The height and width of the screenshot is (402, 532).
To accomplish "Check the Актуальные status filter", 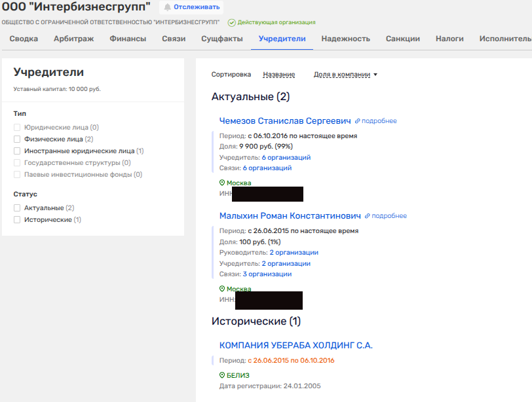I will coord(17,208).
